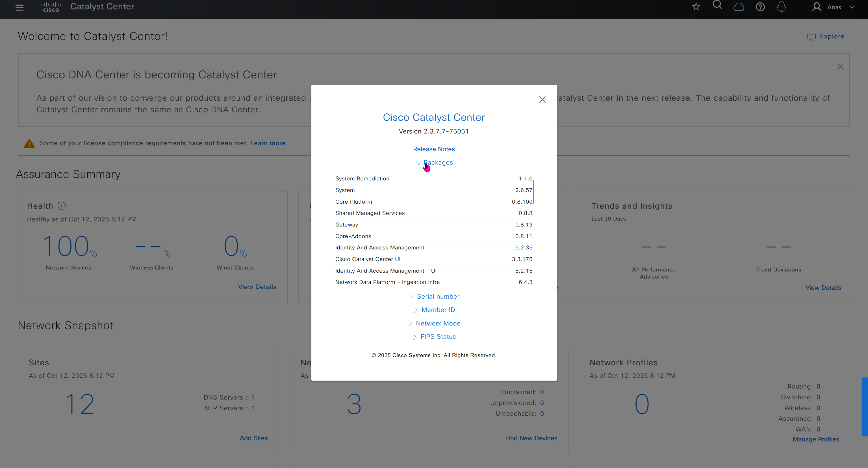Click the cloud status icon
The width and height of the screenshot is (868, 468).
tap(739, 7)
